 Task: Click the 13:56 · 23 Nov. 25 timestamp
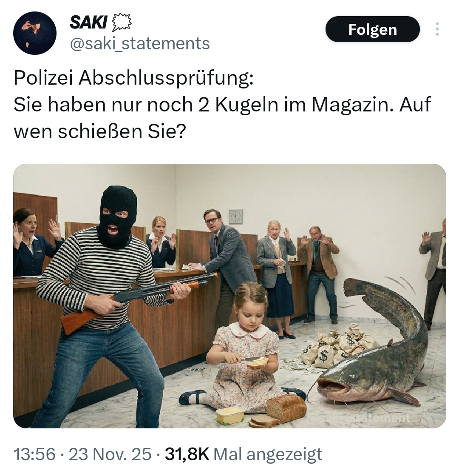[82, 454]
